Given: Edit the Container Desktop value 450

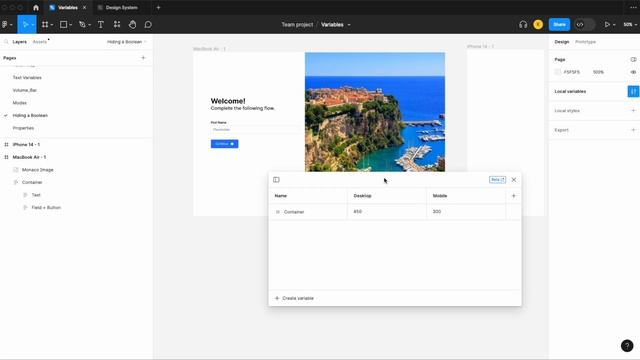Looking at the screenshot, I should pos(387,212).
